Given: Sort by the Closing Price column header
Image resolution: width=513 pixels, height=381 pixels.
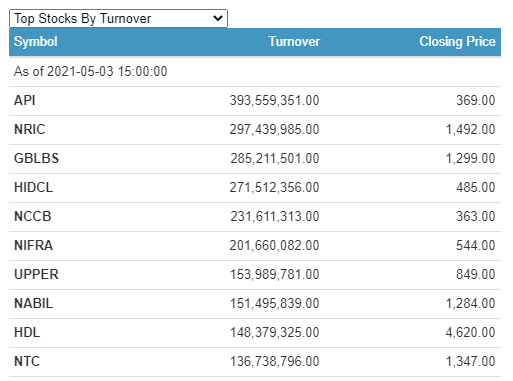Looking at the screenshot, I should 457,42.
